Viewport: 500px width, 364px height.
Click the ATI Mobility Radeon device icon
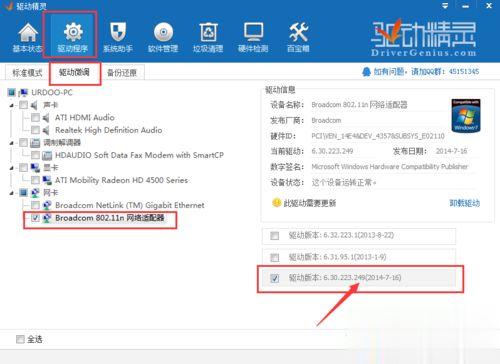47,180
